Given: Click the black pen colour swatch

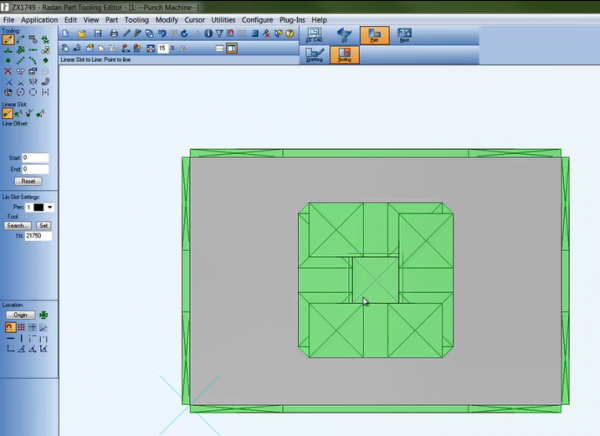Looking at the screenshot, I should pos(39,207).
